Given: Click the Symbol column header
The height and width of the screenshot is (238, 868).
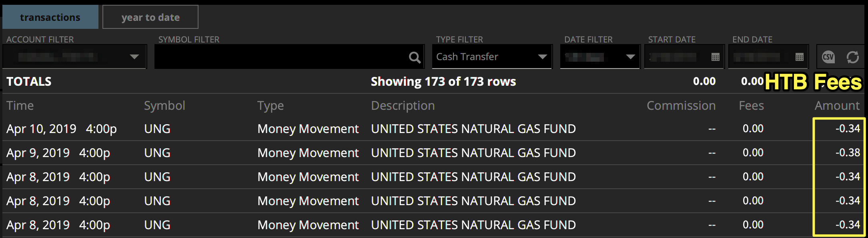Looking at the screenshot, I should pos(164,105).
